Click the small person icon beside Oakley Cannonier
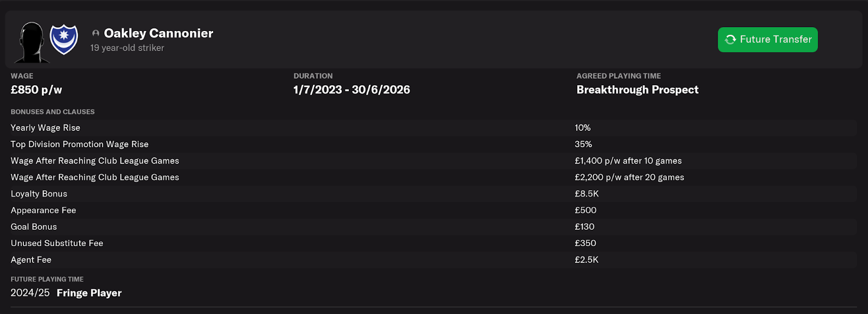This screenshot has height=314, width=868. [x=95, y=34]
